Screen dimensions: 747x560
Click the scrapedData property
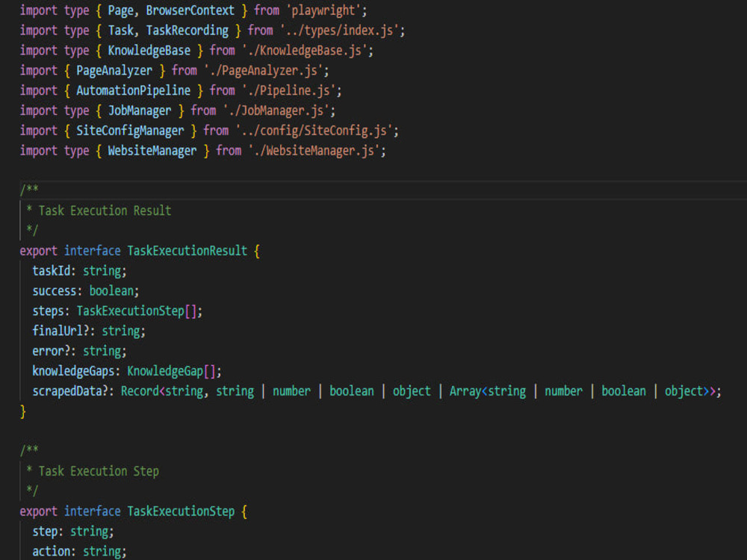(x=66, y=391)
